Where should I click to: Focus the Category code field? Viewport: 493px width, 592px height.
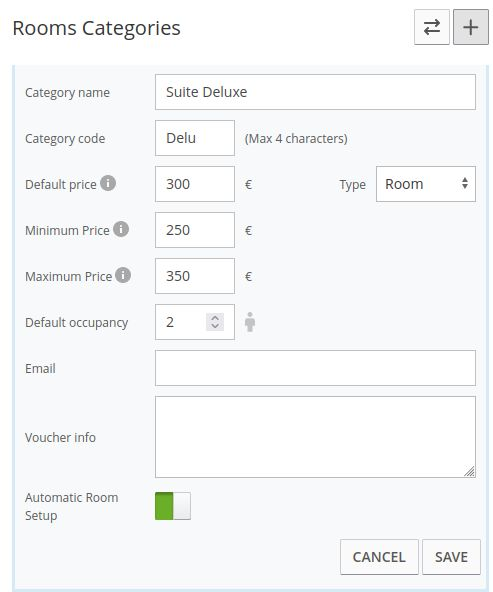coord(195,138)
